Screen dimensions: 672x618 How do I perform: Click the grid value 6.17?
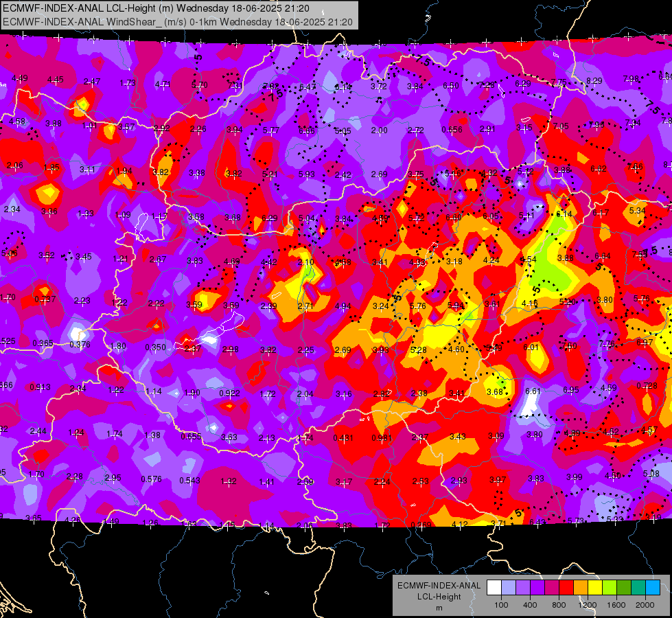tap(601, 212)
